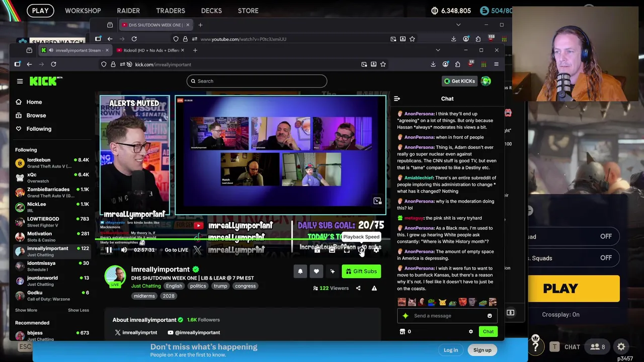This screenshot has height=362, width=644.
Task: Open WORKSHOP tab in game menu
Action: click(x=83, y=11)
